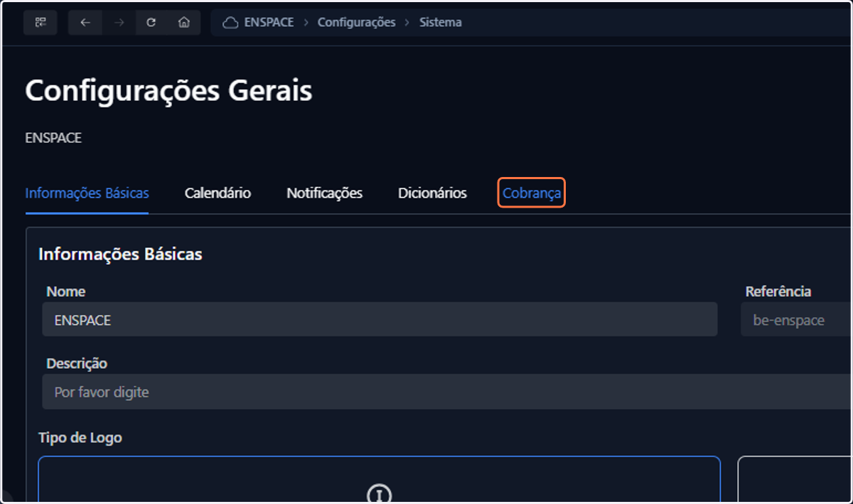This screenshot has width=853, height=504.
Task: Click the Nome field label
Action: [x=65, y=291]
